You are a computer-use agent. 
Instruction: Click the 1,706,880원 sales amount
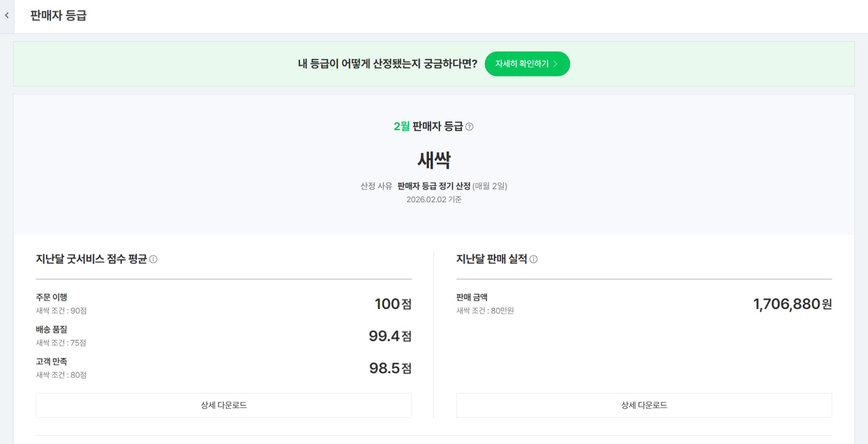pos(792,304)
